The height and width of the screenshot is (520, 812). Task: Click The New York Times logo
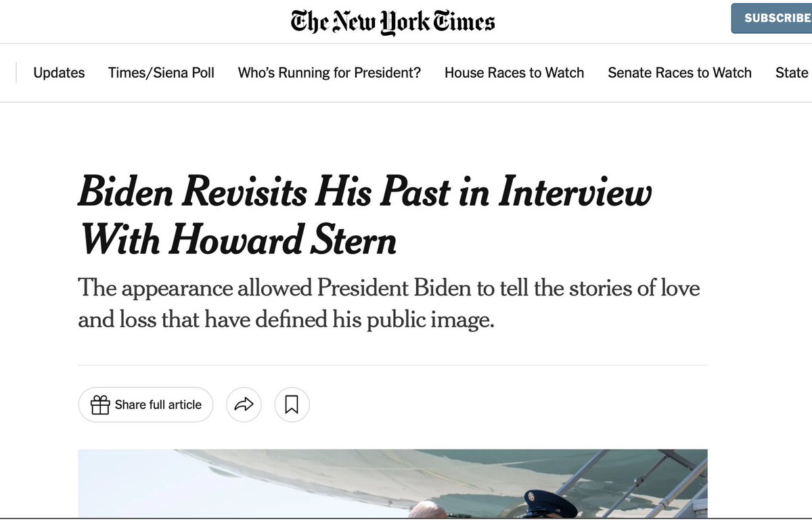coord(392,21)
